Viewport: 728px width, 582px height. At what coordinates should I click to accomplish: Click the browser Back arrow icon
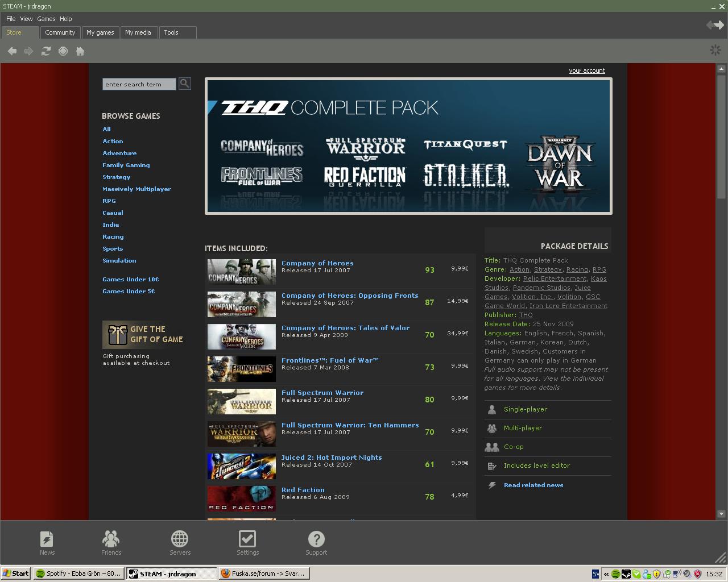pyautogui.click(x=12, y=51)
